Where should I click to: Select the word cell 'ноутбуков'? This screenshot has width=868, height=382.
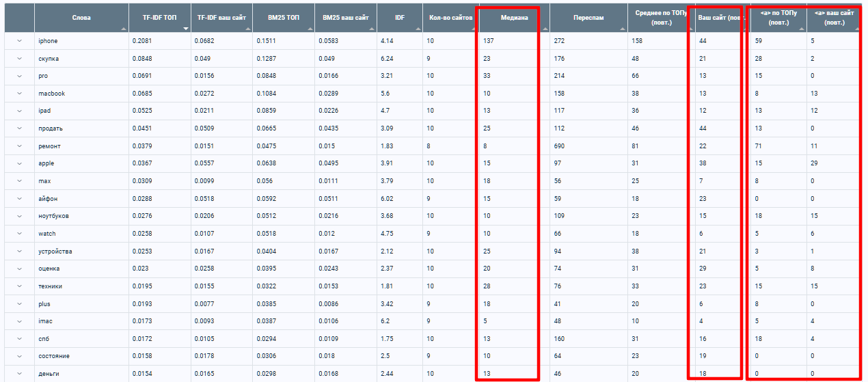click(53, 216)
